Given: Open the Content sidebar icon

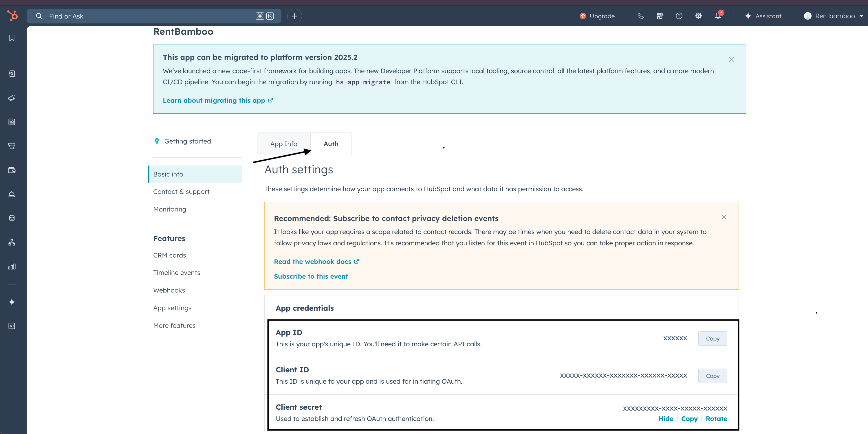Looking at the screenshot, I should [x=12, y=122].
